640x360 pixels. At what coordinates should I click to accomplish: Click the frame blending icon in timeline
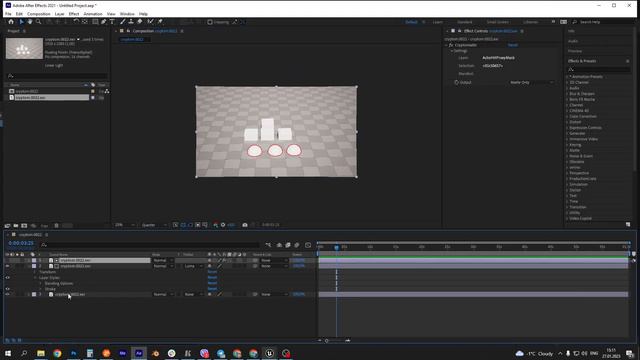(x=288, y=245)
